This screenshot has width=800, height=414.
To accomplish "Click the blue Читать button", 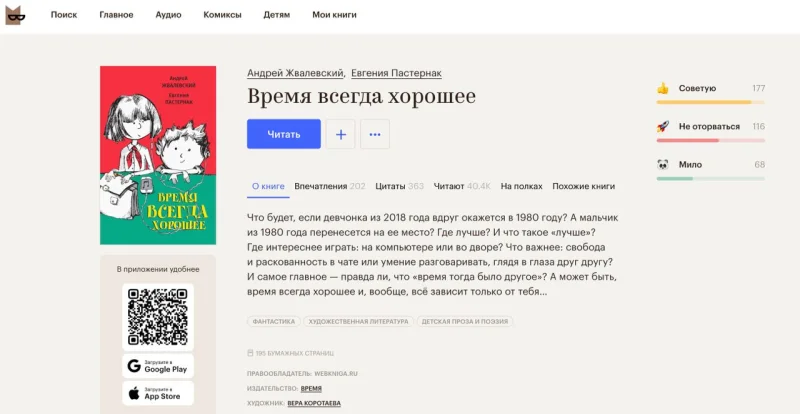I will tap(284, 134).
